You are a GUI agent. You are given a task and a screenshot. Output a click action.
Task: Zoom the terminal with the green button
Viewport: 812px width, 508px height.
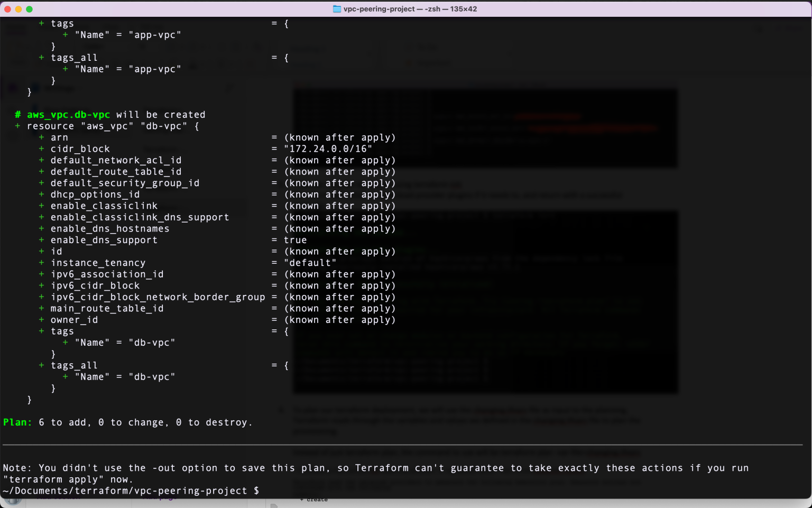29,9
